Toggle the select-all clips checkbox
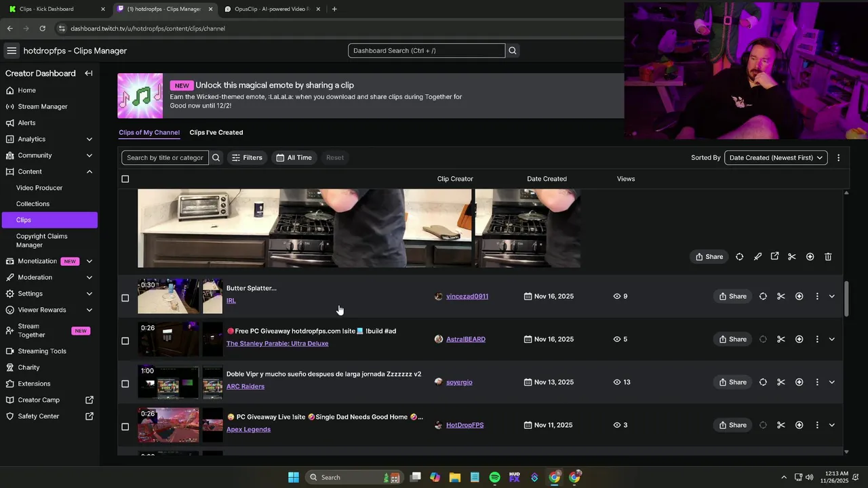 pos(125,179)
